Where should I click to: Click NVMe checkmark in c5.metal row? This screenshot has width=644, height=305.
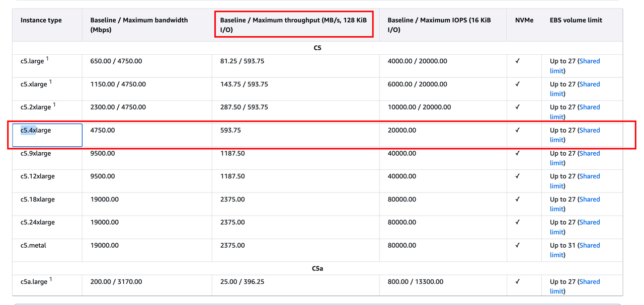(518, 245)
